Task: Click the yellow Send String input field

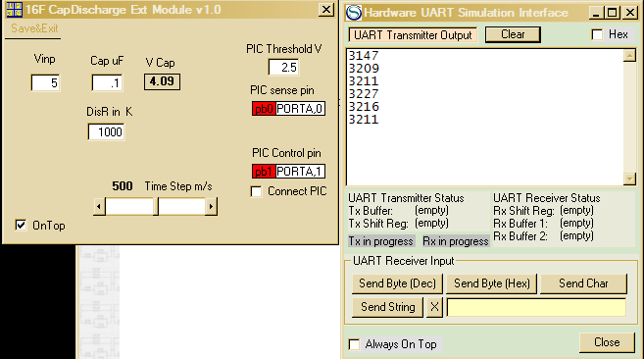Action: [x=536, y=307]
